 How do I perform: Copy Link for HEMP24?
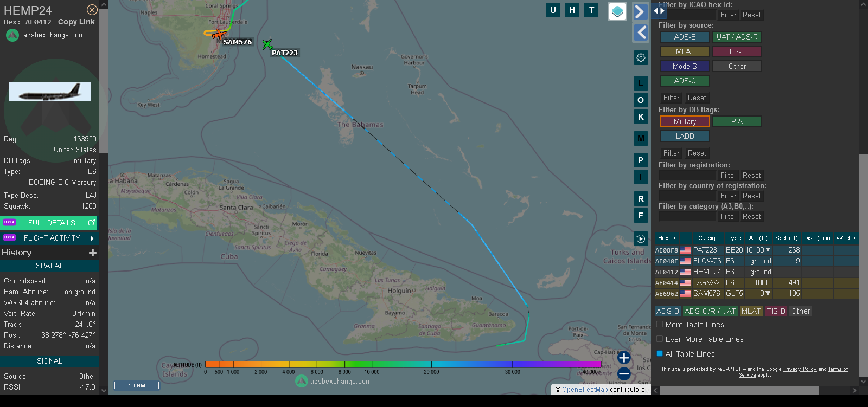coord(76,22)
